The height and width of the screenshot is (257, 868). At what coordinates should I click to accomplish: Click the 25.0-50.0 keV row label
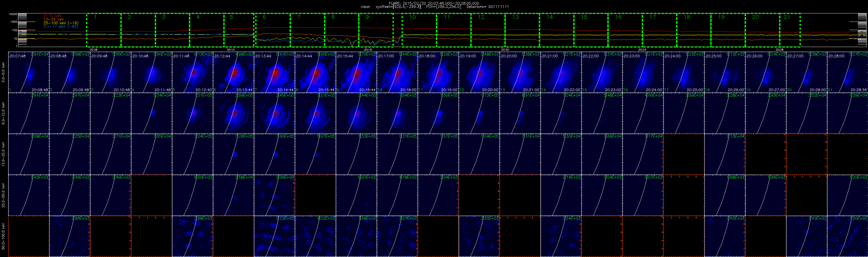pos(4,195)
